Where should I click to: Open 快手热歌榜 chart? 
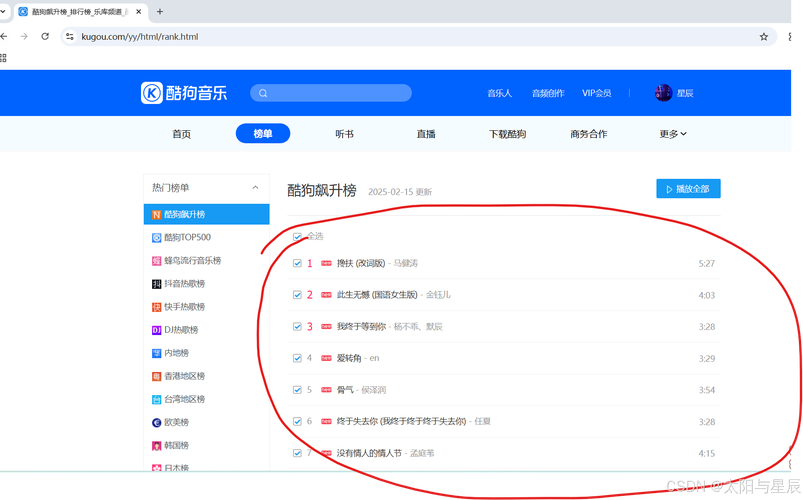click(x=184, y=307)
